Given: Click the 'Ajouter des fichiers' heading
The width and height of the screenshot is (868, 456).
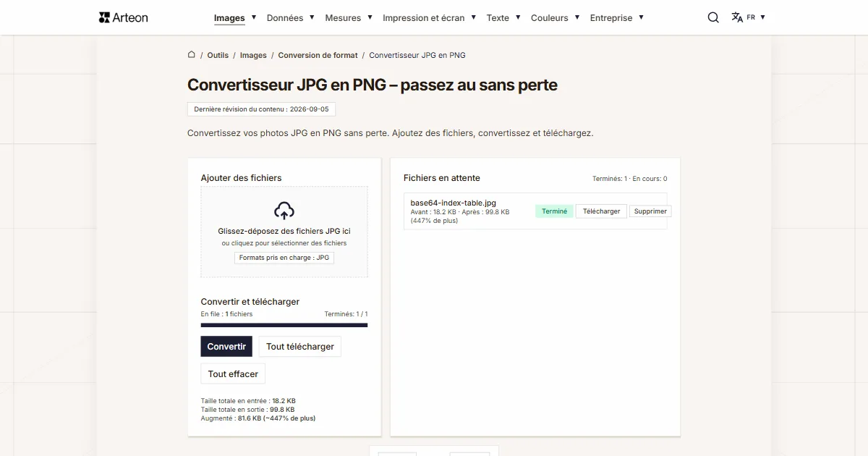Looking at the screenshot, I should pos(241,178).
